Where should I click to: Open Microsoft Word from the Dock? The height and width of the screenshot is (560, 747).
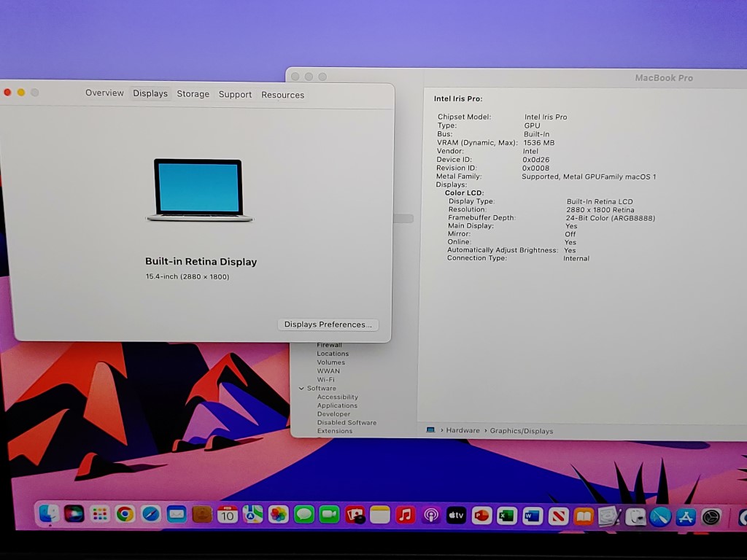[x=533, y=516]
